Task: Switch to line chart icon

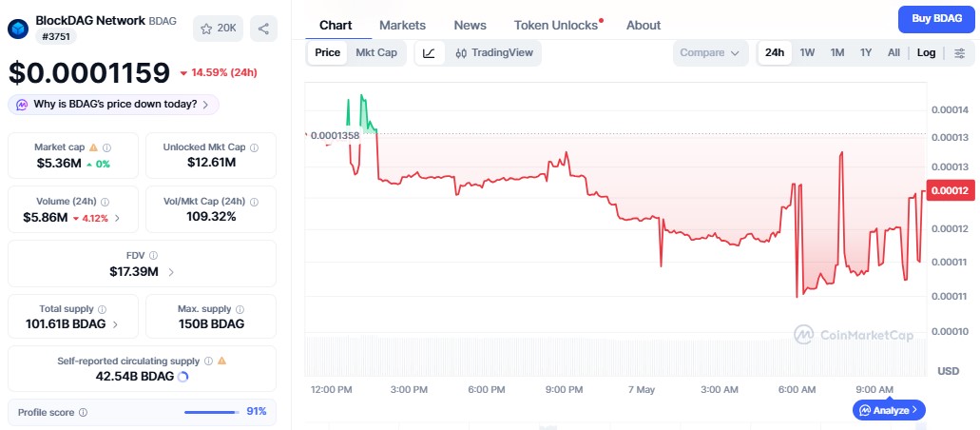Action: (x=430, y=53)
